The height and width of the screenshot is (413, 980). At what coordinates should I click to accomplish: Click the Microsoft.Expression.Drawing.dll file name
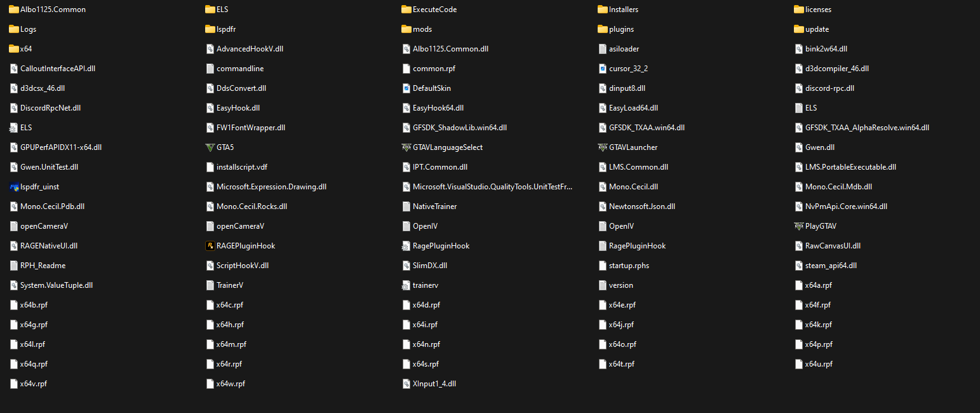point(272,187)
